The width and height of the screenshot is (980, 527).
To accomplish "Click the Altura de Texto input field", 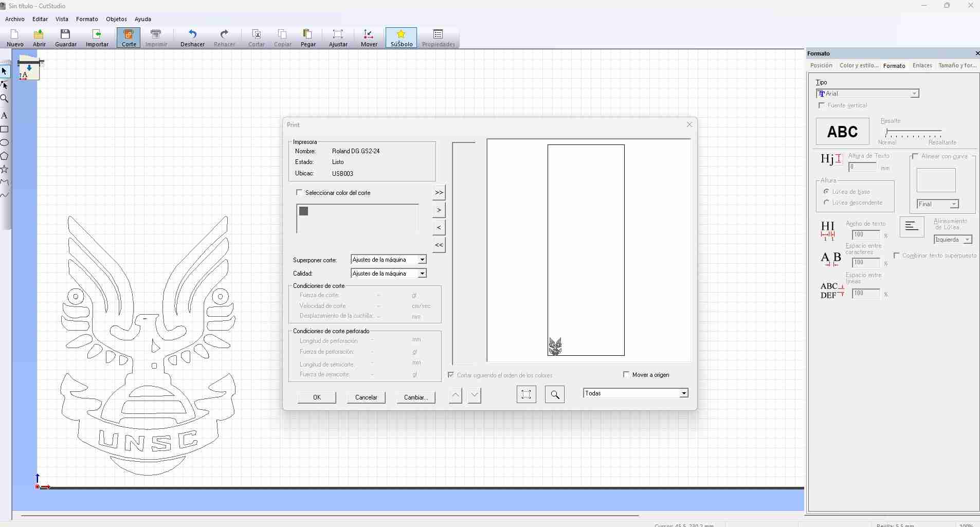I will click(862, 167).
